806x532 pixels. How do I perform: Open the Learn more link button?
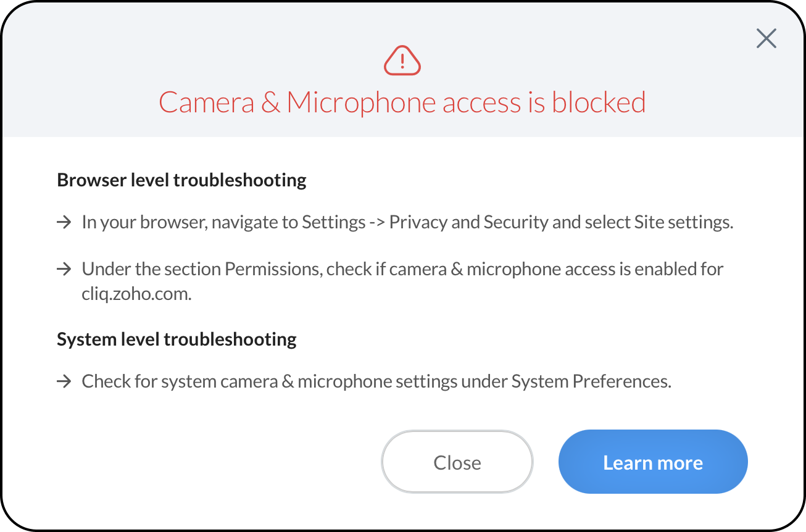click(x=653, y=462)
